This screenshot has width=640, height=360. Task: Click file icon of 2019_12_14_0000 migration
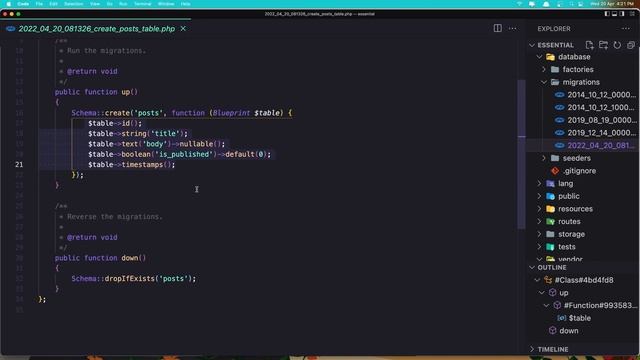560,133
